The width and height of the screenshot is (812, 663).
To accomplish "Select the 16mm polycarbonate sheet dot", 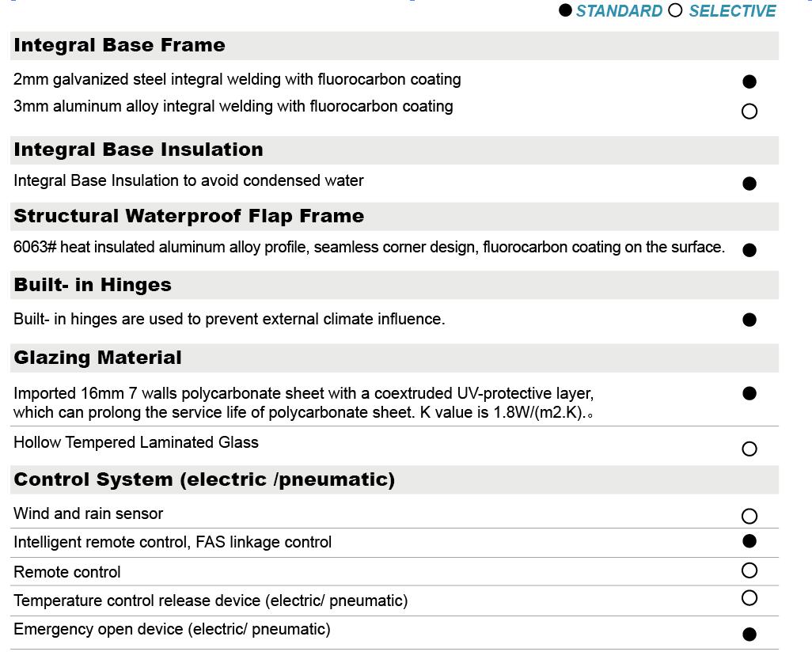I will [x=749, y=393].
